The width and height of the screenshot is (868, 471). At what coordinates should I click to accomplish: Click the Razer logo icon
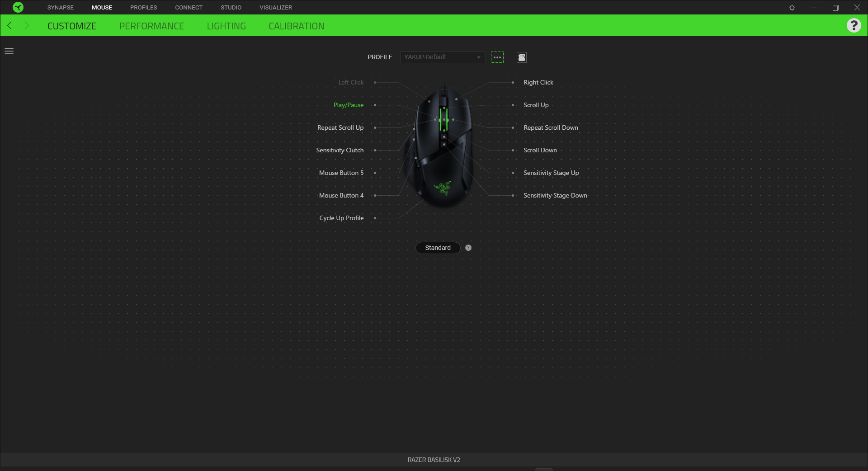(x=18, y=7)
